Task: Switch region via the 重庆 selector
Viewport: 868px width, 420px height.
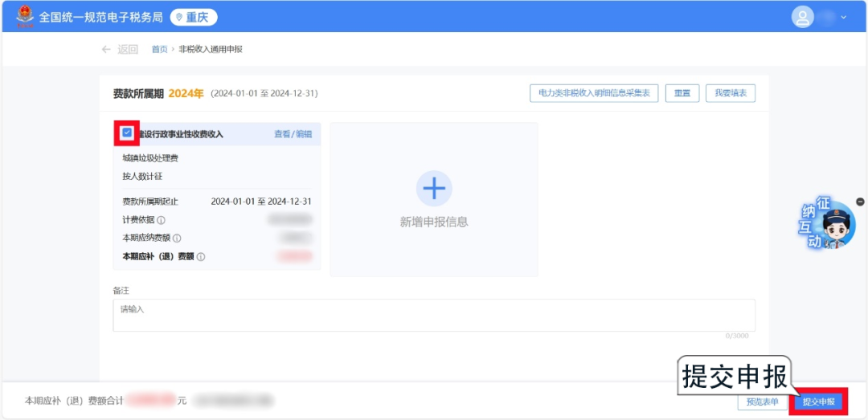Action: click(x=194, y=17)
